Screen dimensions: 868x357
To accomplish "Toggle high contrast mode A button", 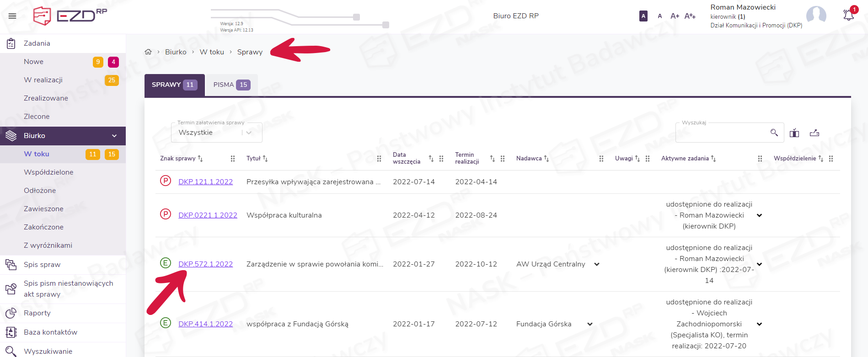I will tap(643, 16).
